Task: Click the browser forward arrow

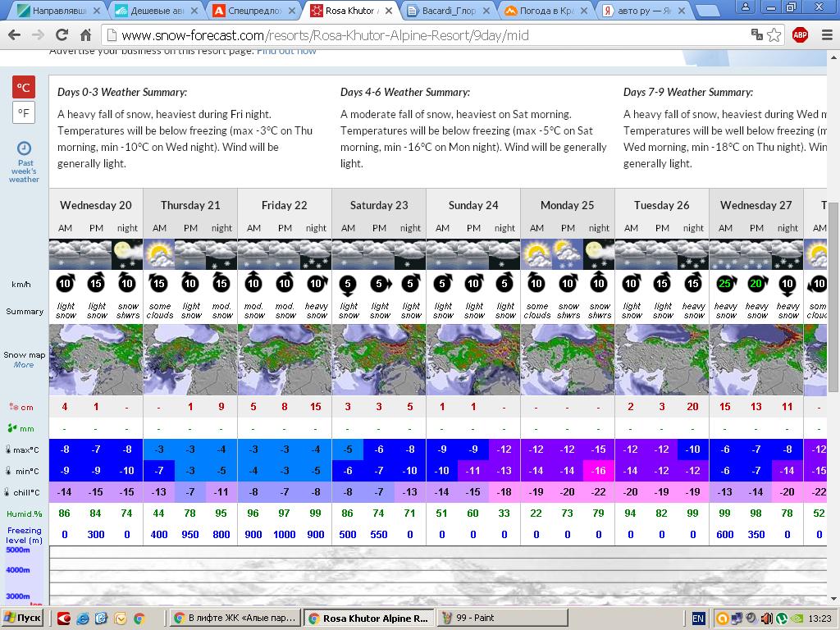Action: (x=38, y=35)
